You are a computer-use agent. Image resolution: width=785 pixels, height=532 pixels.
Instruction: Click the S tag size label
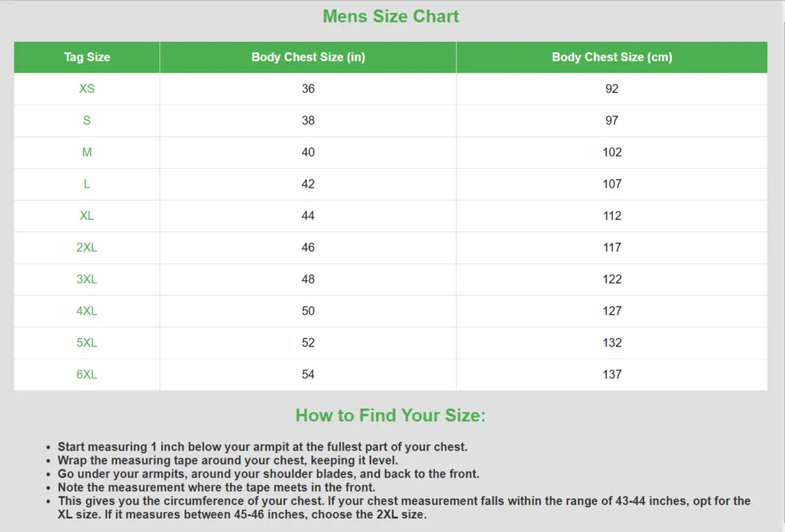point(87,120)
